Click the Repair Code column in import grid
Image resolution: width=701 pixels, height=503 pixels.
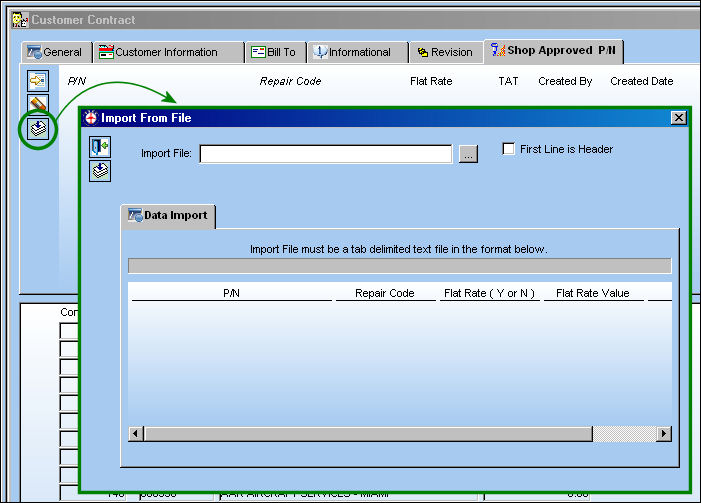tap(385, 293)
